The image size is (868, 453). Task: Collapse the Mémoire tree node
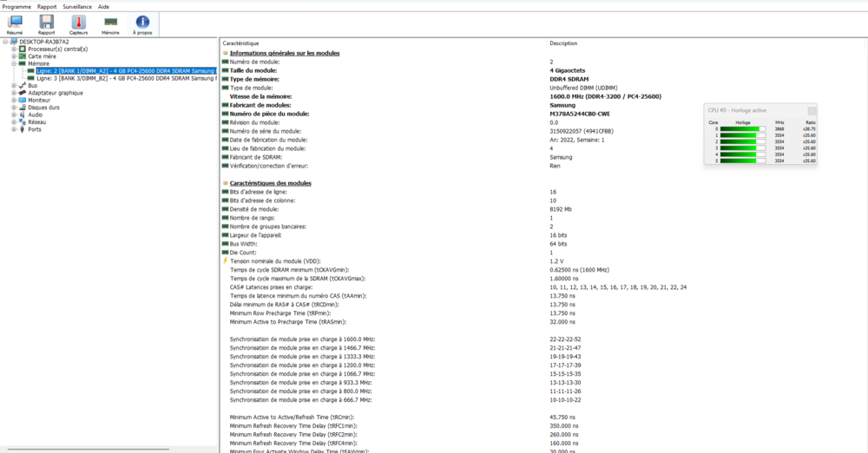13,63
